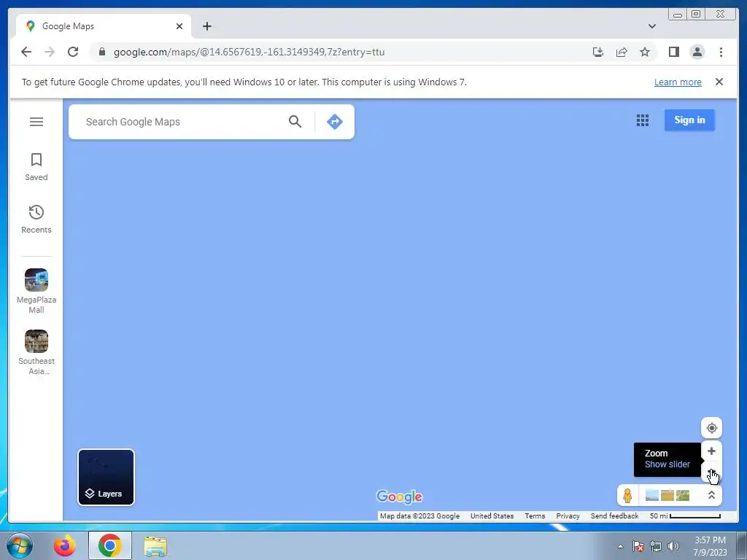Image resolution: width=747 pixels, height=560 pixels.
Task: Launch Firefox from the taskbar
Action: (x=65, y=545)
